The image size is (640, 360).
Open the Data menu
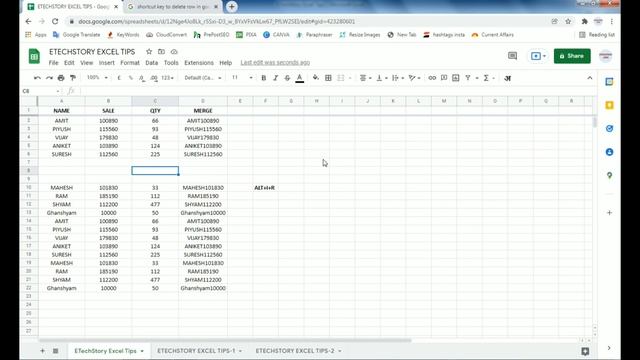pos(151,62)
